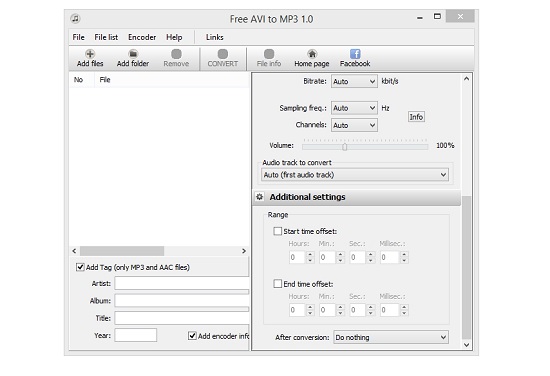Collapse the Additional settings section header
The height and width of the screenshot is (376, 550).
(357, 197)
